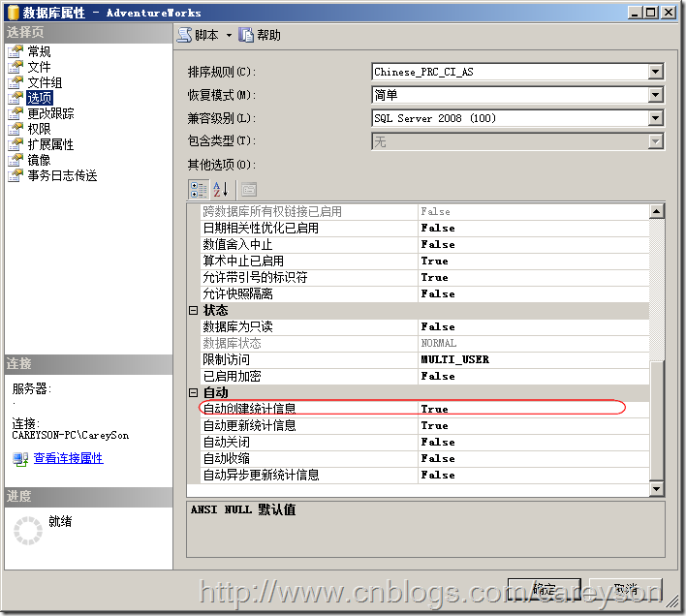Image resolution: width=686 pixels, height=616 pixels.
Task: Select the 自动异步更新统计信息 property row
Action: [424, 476]
